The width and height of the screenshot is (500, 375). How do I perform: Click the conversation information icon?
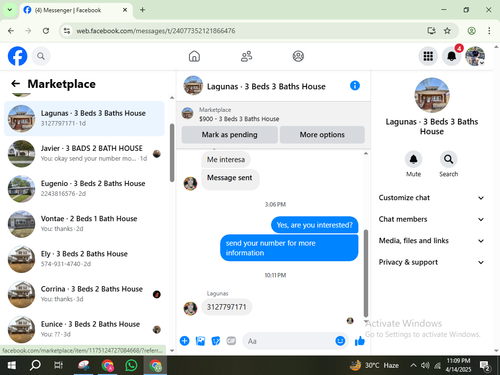point(355,86)
